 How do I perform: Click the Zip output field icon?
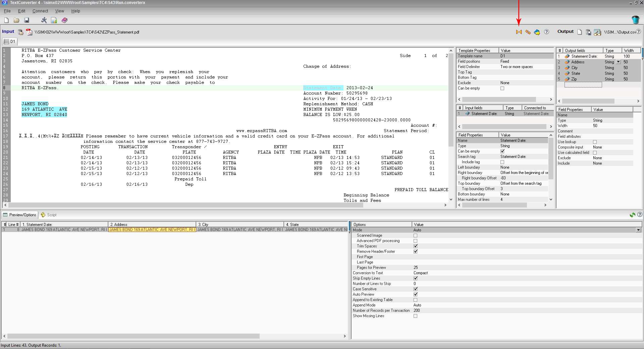[567, 79]
